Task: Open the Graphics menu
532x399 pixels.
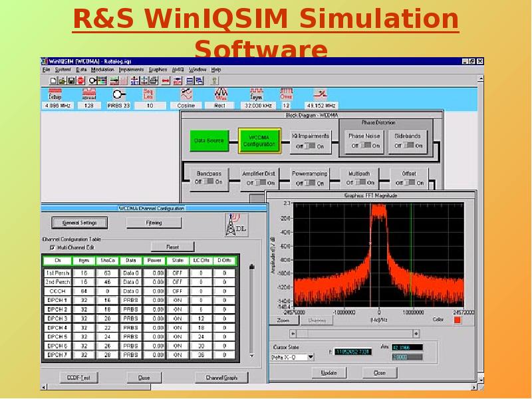Action: [x=158, y=70]
